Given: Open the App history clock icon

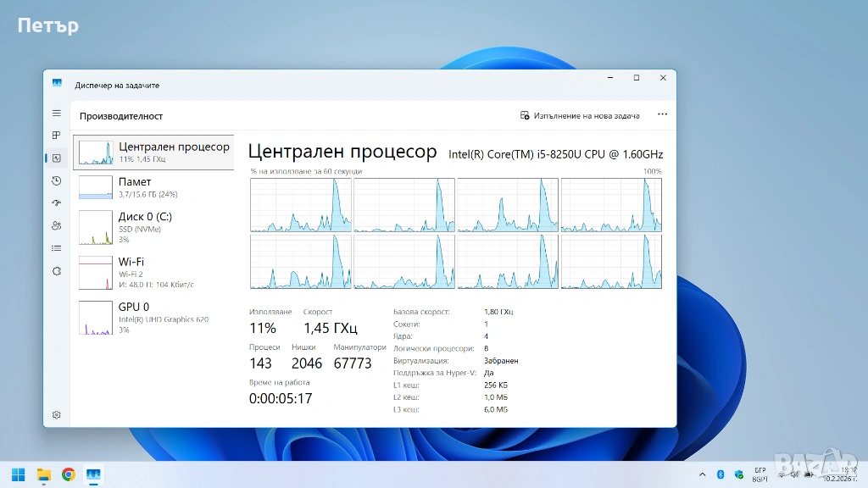Looking at the screenshot, I should click(x=57, y=180).
